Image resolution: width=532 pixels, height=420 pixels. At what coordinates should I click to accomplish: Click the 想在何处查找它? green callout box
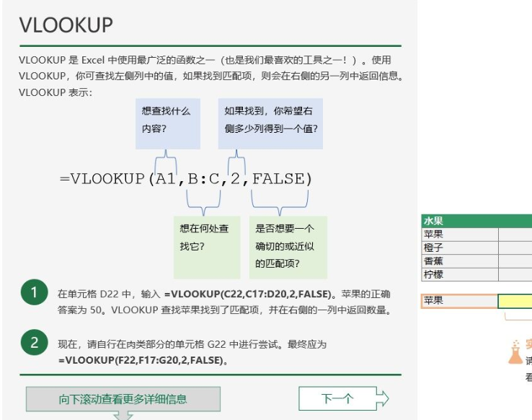207,248
